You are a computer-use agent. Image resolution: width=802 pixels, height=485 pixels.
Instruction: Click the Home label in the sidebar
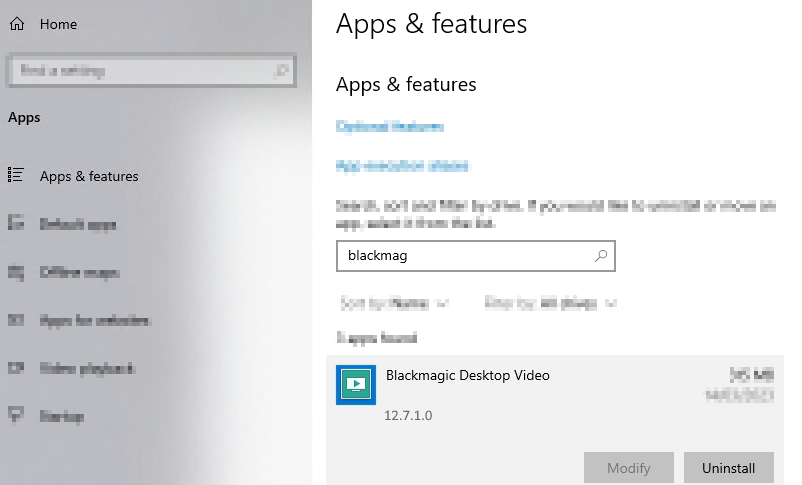tap(58, 24)
